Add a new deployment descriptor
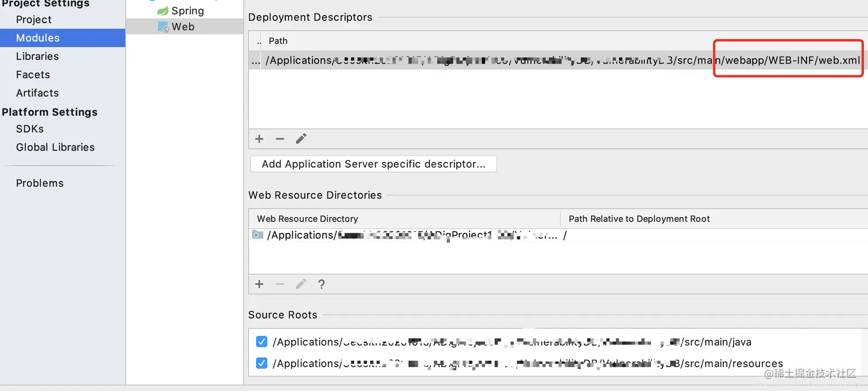868x391 pixels. [259, 138]
